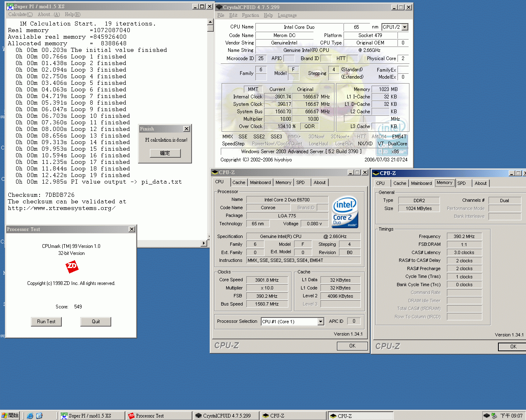The image size is (526, 420).
Task: Confirm the PI calculation done dialog
Action: point(165,153)
